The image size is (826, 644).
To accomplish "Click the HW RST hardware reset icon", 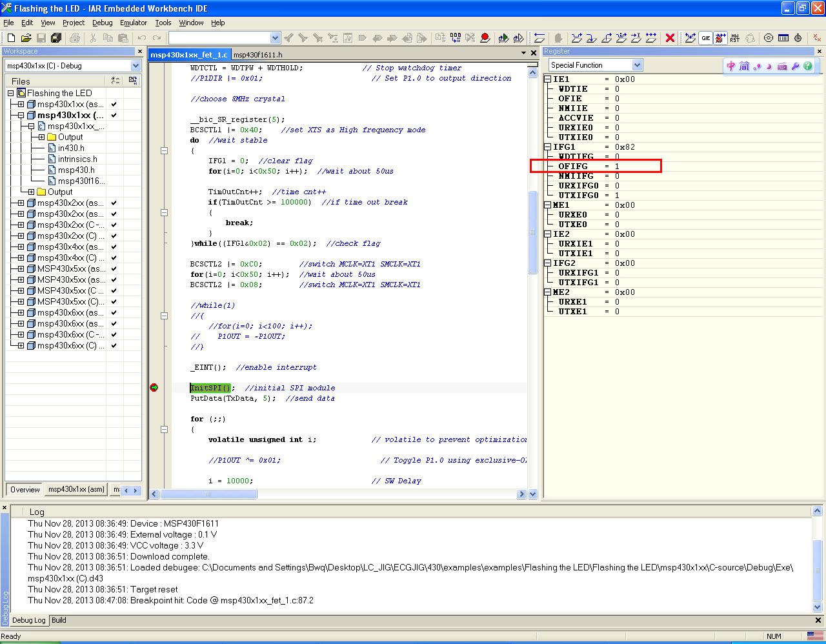I will click(735, 38).
